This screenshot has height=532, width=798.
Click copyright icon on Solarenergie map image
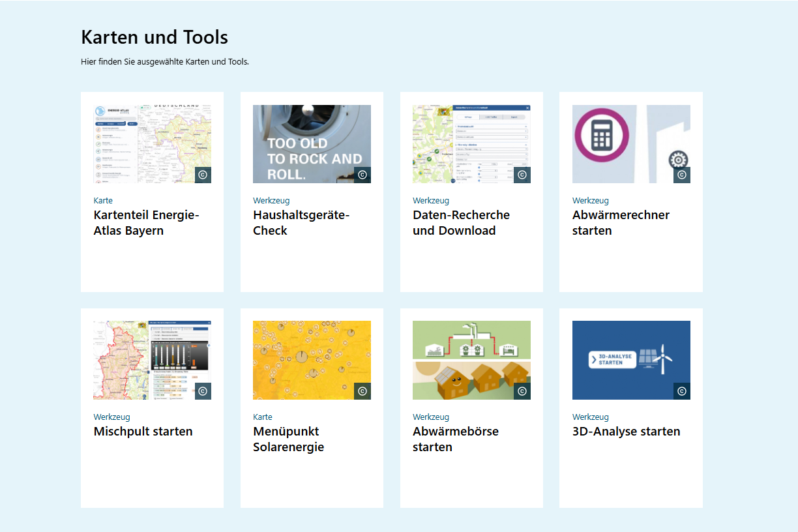362,391
